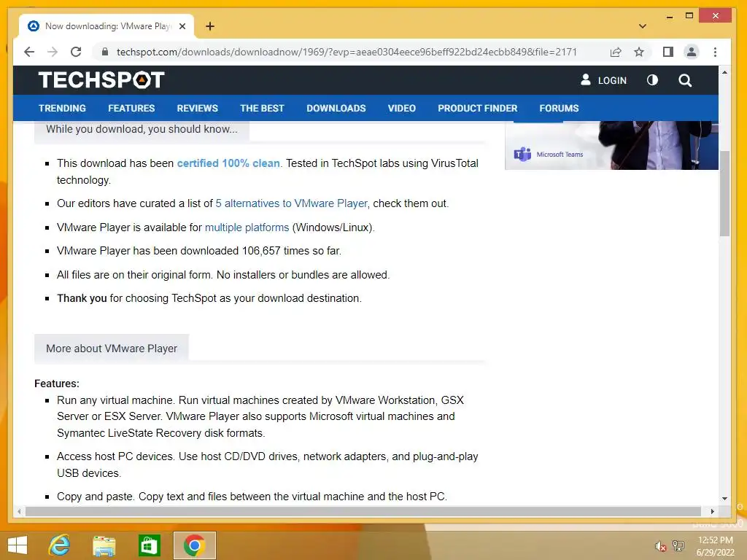Click the 'Features:' label

coord(57,384)
